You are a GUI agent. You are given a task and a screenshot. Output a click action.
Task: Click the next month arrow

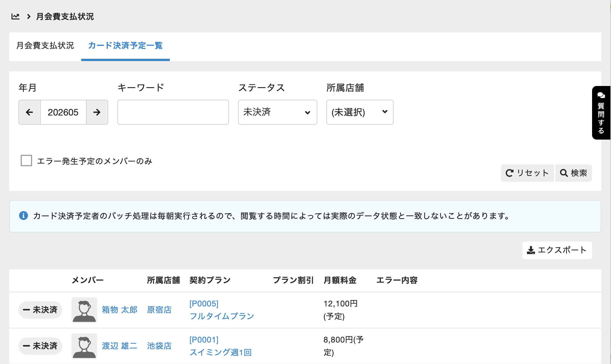pos(97,112)
